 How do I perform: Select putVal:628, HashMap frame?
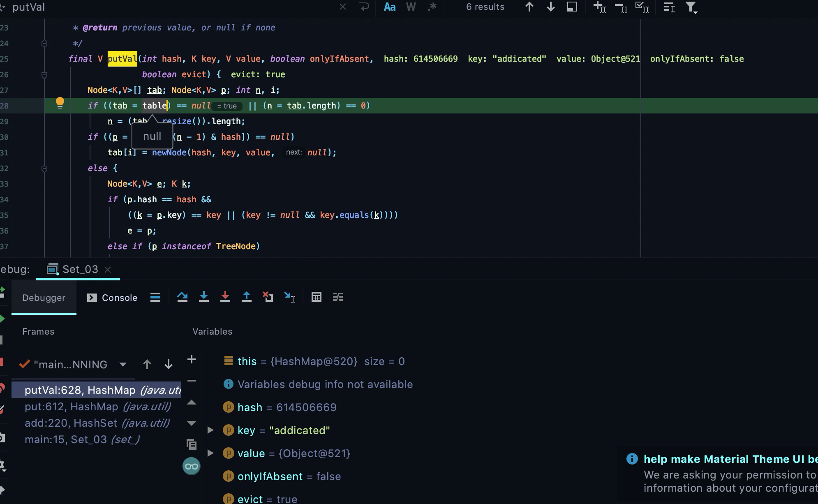coord(97,390)
